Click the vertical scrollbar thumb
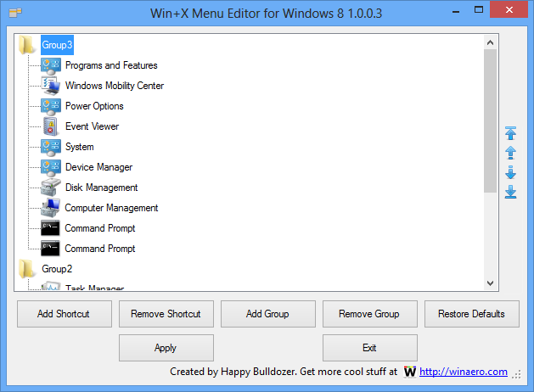This screenshot has height=392, width=534. [490, 121]
